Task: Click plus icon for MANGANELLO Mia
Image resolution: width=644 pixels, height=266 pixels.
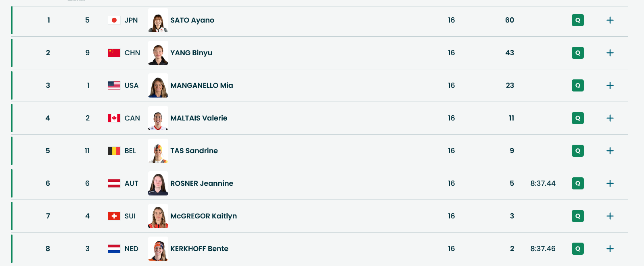Action: point(610,85)
